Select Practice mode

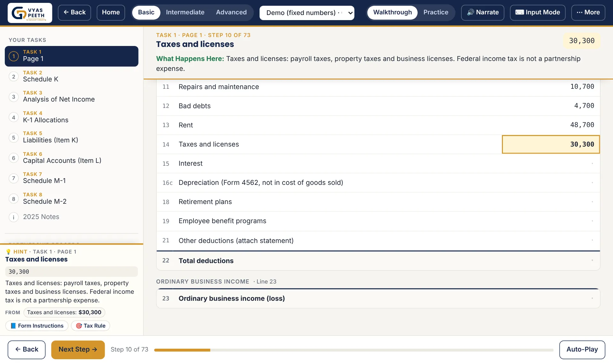tap(436, 12)
